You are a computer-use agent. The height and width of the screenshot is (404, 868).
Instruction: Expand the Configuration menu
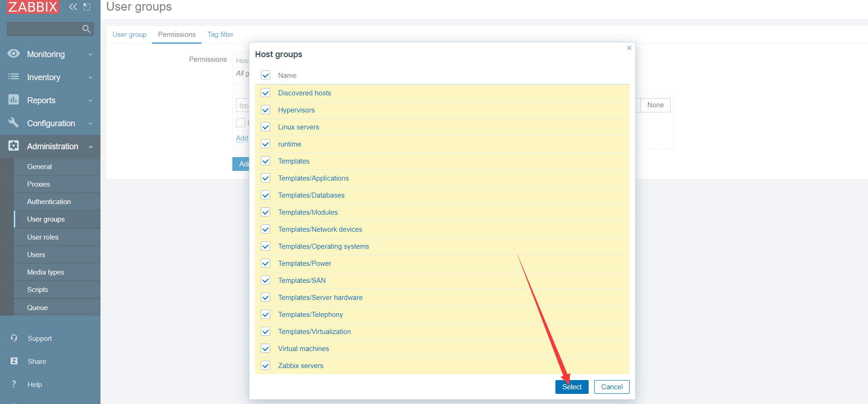tap(50, 123)
